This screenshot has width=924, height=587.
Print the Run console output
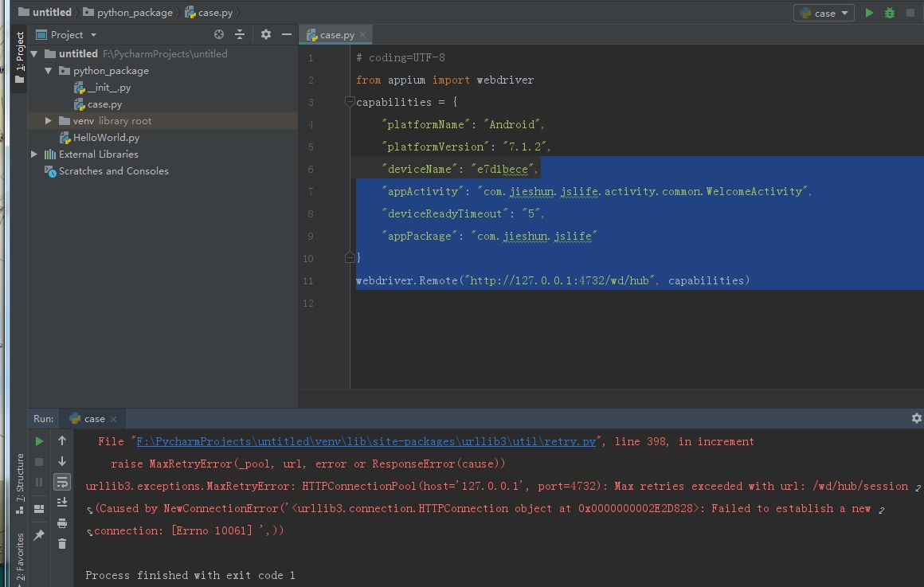pyautogui.click(x=62, y=522)
